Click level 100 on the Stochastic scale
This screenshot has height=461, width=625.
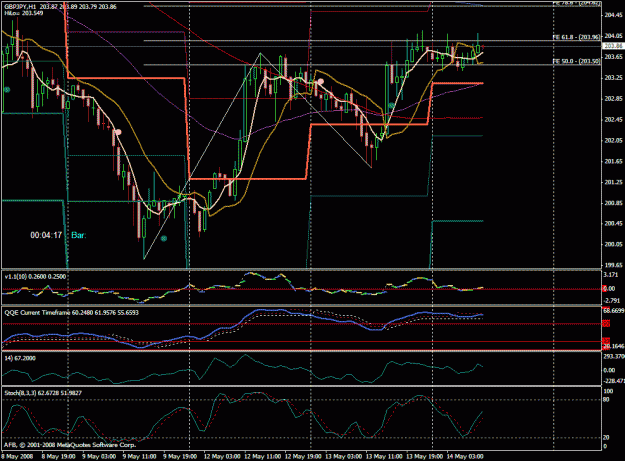pos(608,392)
